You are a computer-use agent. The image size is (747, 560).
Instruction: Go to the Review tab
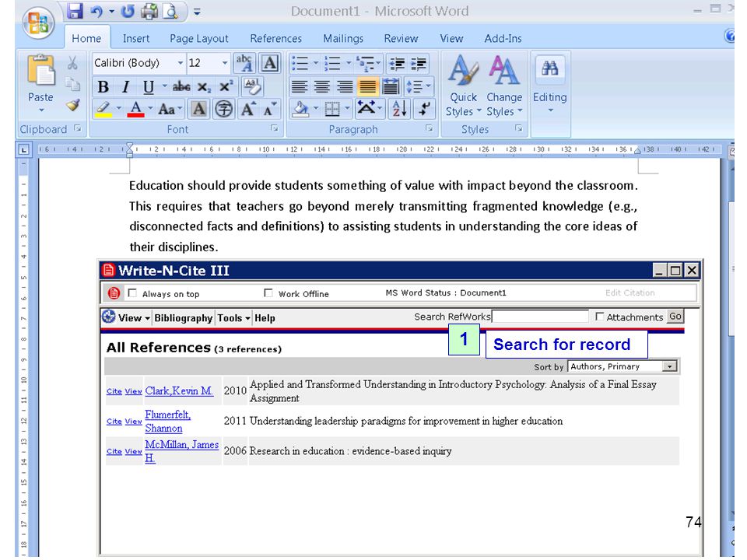pos(401,39)
